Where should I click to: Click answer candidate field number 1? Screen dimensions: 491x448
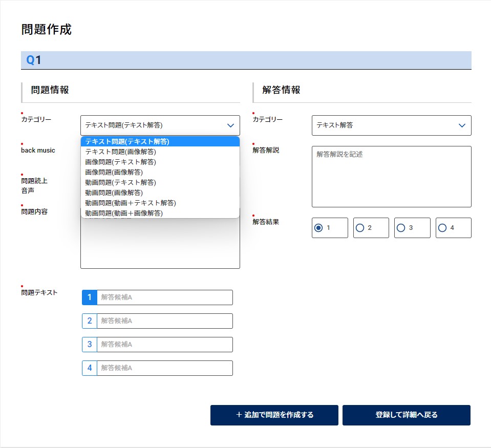164,297
